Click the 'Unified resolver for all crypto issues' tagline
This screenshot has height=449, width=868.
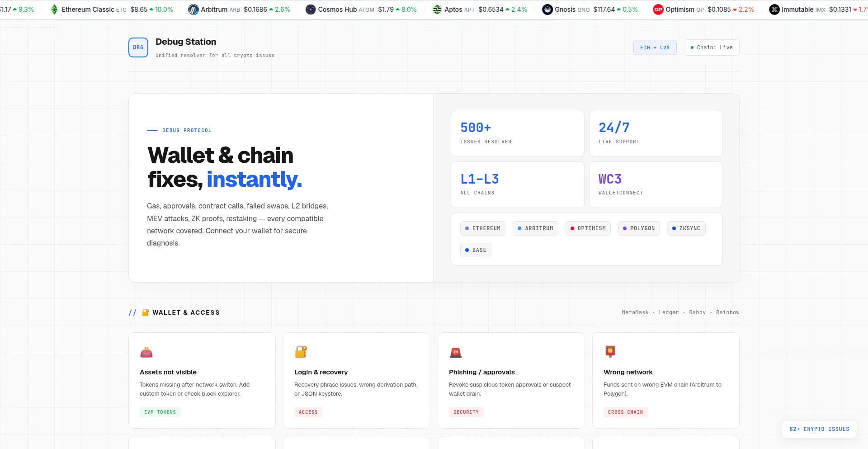point(215,55)
